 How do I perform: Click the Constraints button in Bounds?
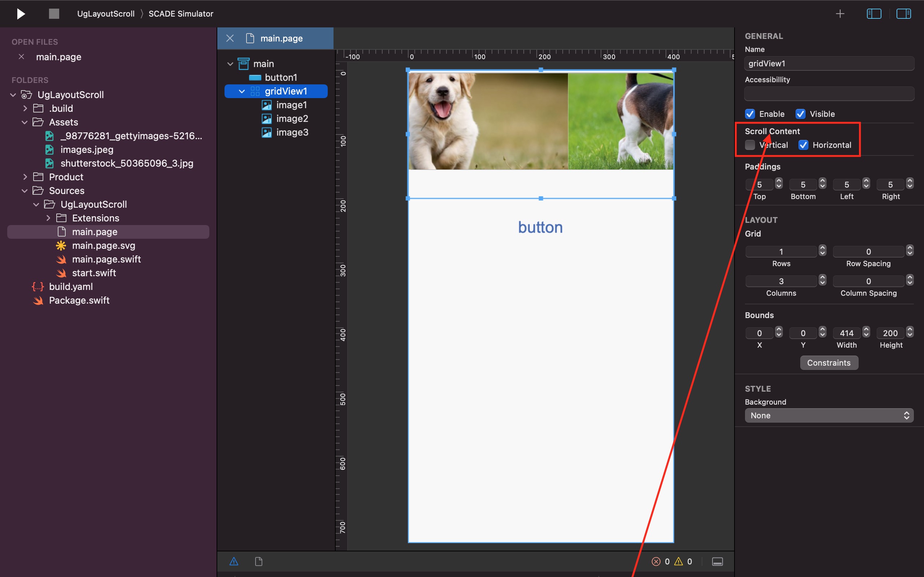click(828, 363)
